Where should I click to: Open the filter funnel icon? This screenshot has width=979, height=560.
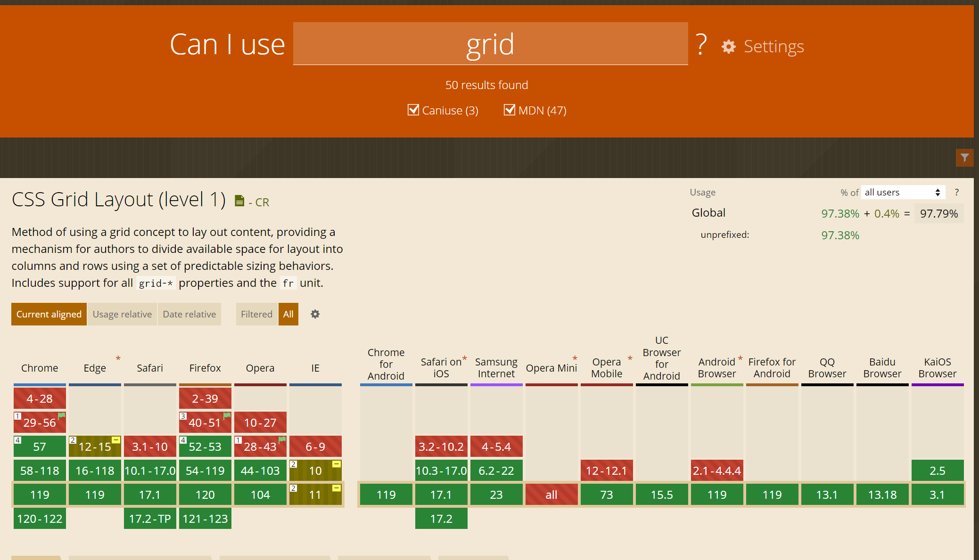(964, 158)
